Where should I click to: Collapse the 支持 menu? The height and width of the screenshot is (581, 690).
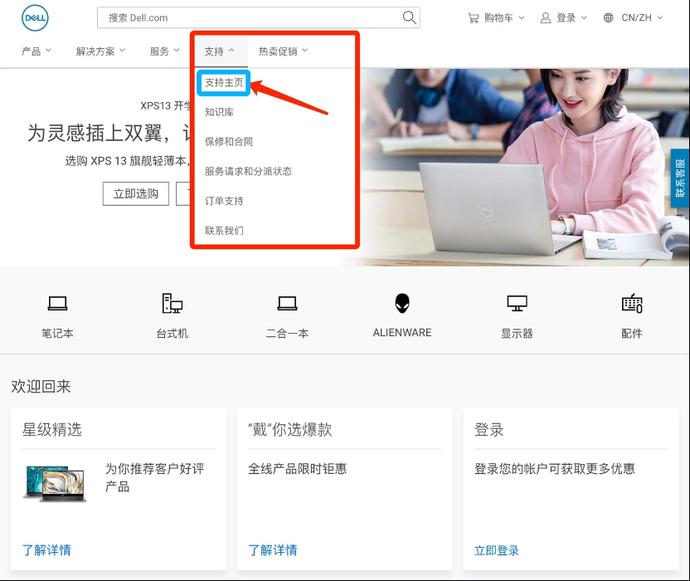(x=219, y=51)
